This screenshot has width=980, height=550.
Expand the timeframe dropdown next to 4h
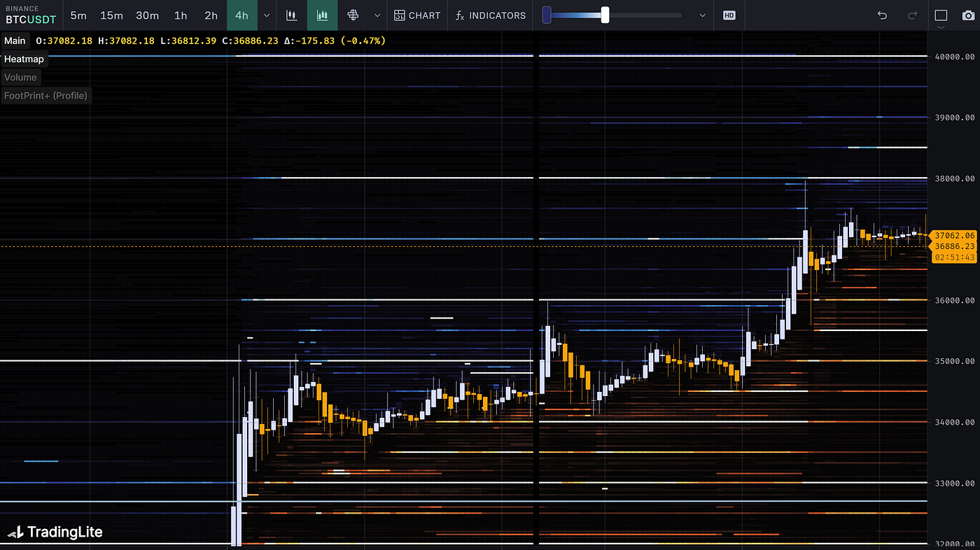pos(266,15)
